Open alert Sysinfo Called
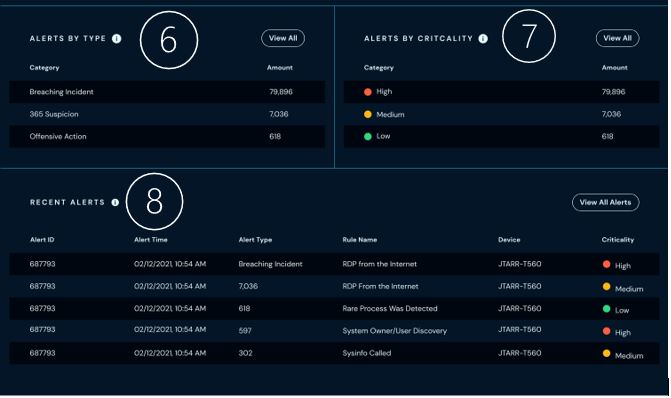Image resolution: width=671 pixels, height=398 pixels. [x=334, y=353]
